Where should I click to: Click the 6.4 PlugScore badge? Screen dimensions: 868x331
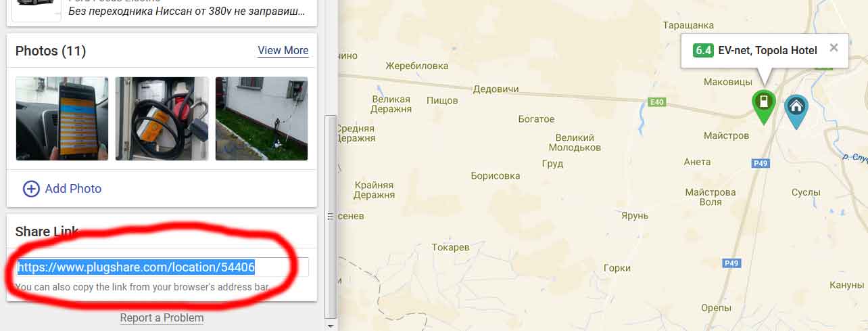(703, 50)
